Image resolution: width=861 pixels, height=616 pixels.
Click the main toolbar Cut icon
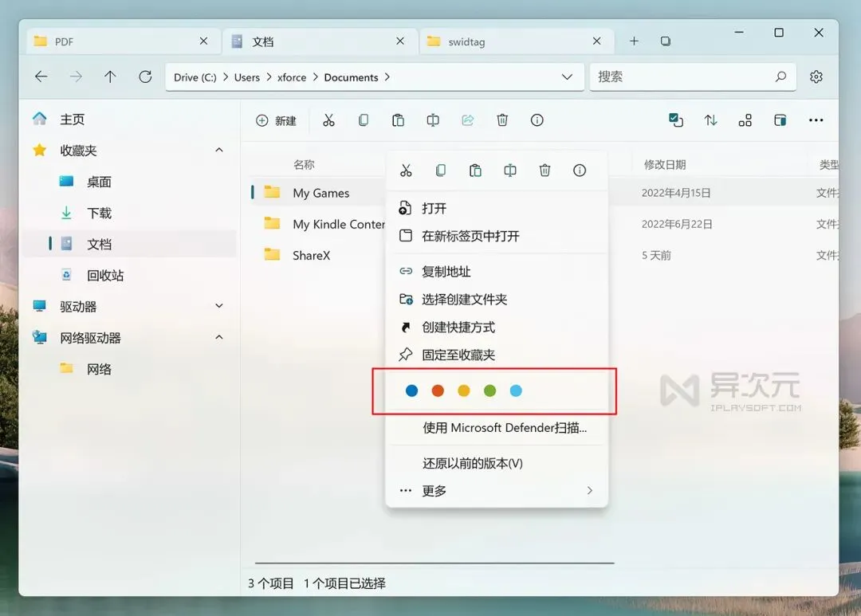coord(328,120)
